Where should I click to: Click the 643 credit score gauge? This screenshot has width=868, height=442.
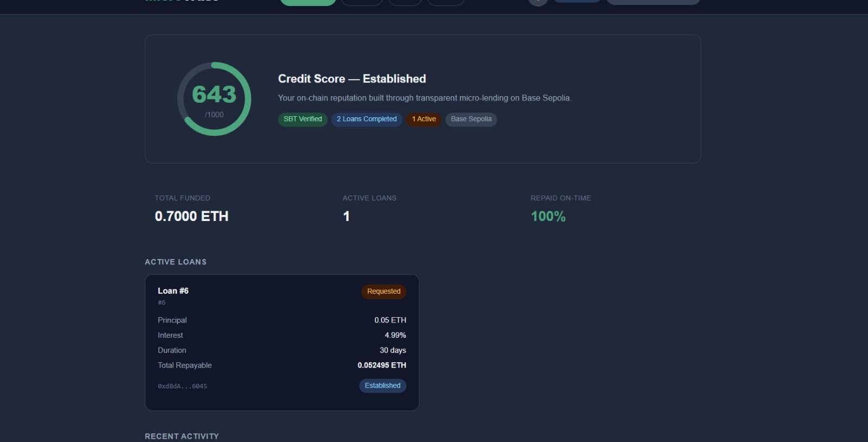tap(214, 99)
